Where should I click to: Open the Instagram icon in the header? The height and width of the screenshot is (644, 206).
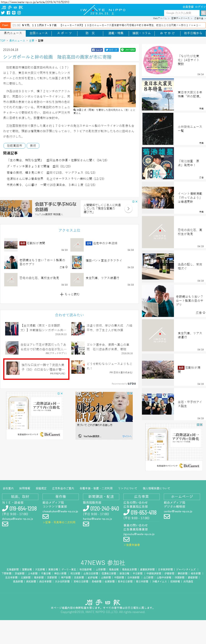click(x=19, y=13)
